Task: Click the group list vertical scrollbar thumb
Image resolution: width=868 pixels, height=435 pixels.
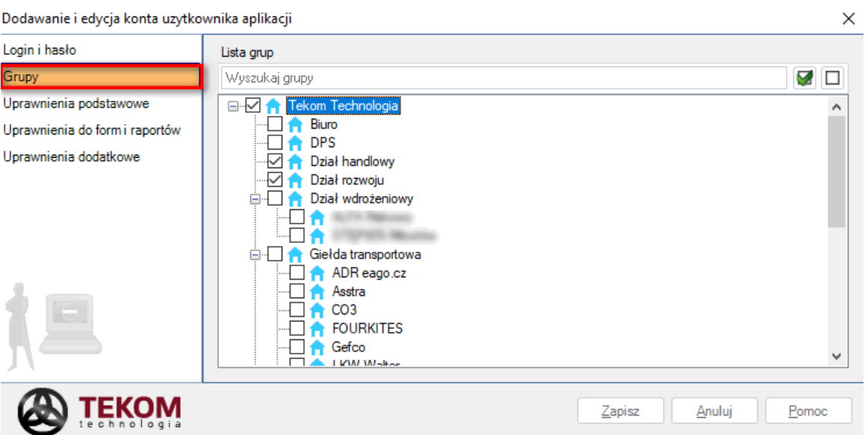Action: tap(837, 171)
